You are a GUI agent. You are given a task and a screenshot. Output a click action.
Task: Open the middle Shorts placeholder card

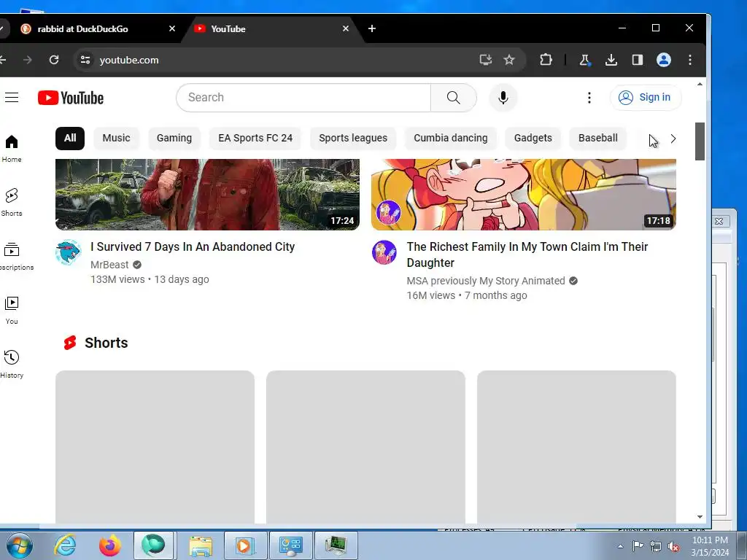(365, 447)
